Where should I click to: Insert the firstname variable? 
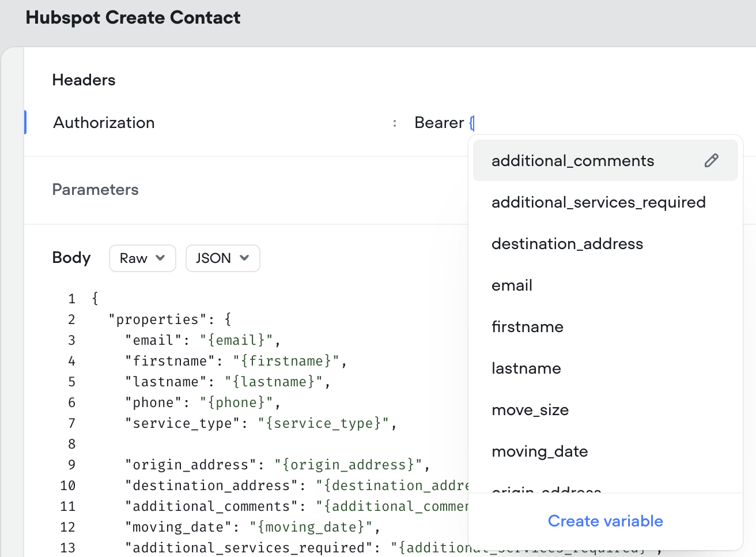pyautogui.click(x=527, y=327)
